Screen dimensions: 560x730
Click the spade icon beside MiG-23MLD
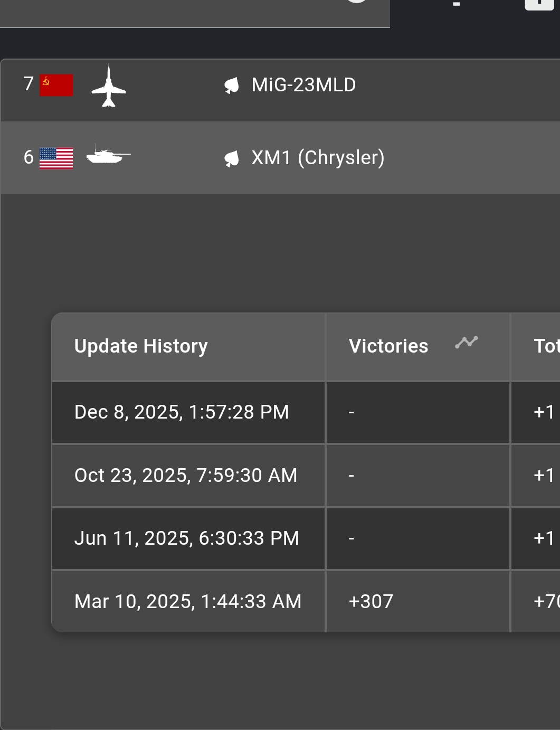[232, 86]
